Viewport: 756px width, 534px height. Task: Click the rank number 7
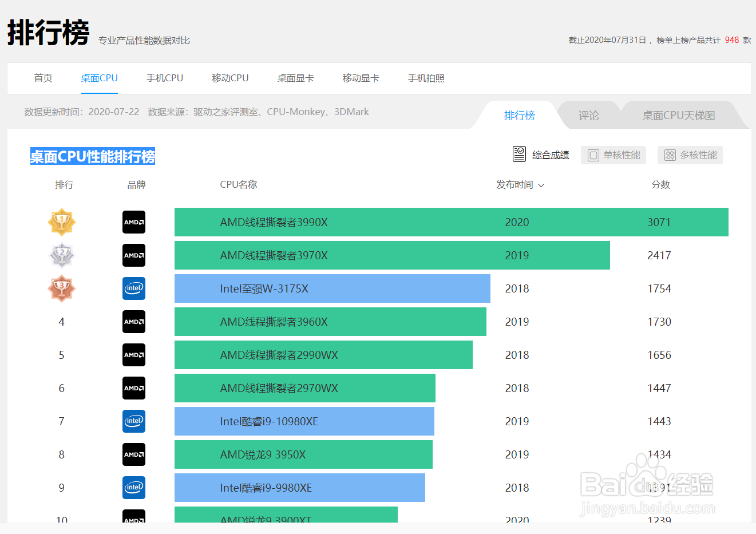pyautogui.click(x=62, y=421)
